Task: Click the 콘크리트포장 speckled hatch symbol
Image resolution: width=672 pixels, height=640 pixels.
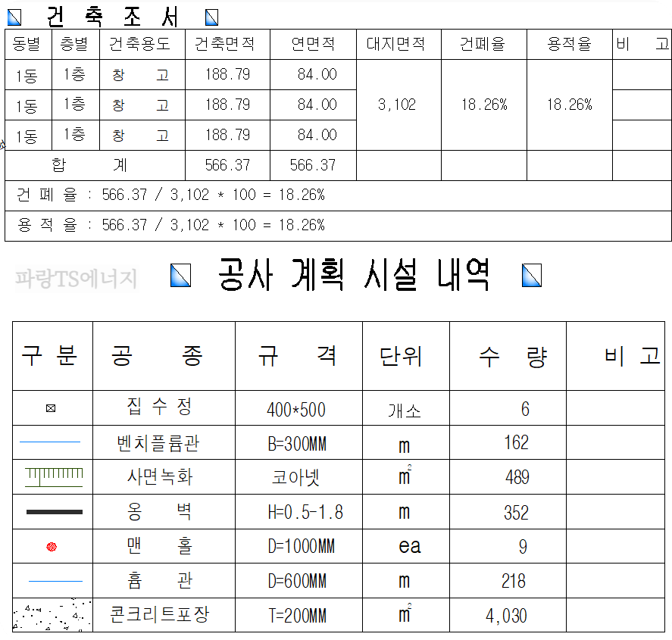Action: coord(52,615)
